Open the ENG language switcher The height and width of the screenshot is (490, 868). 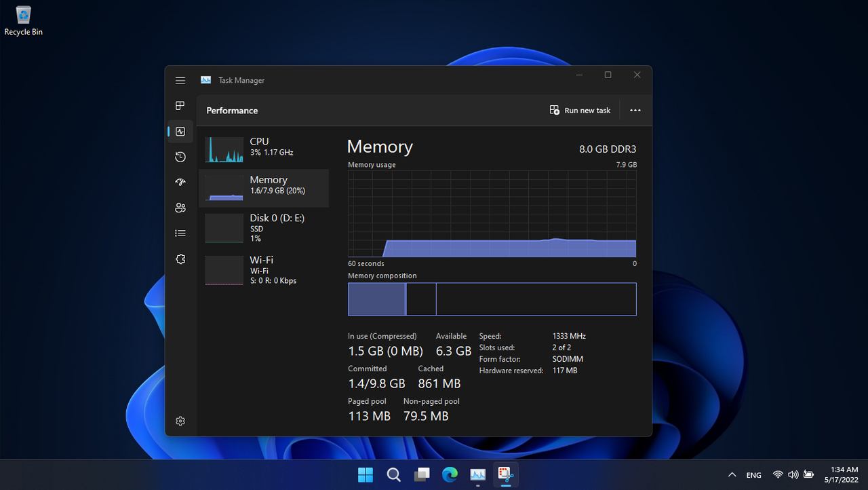pos(753,475)
